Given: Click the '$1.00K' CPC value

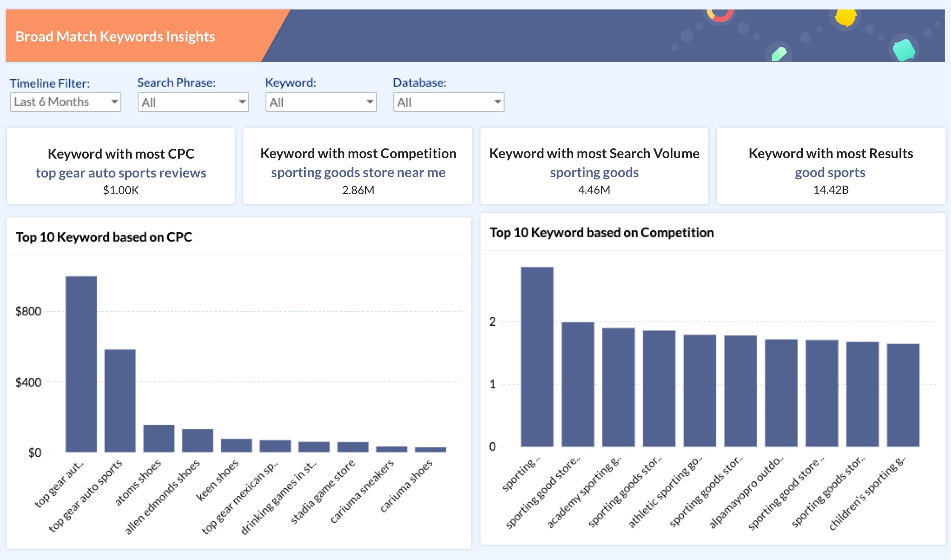Looking at the screenshot, I should [121, 190].
